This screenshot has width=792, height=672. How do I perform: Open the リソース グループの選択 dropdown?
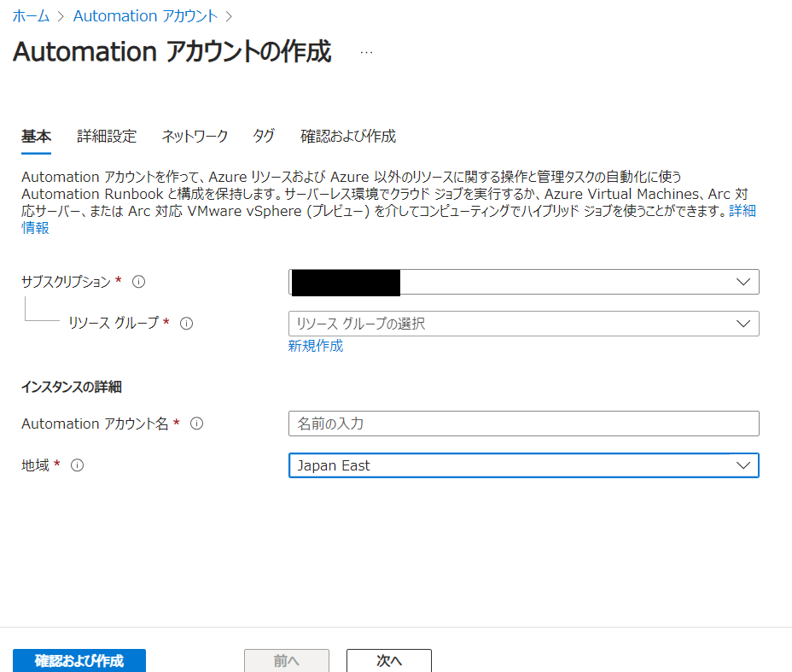(x=524, y=324)
